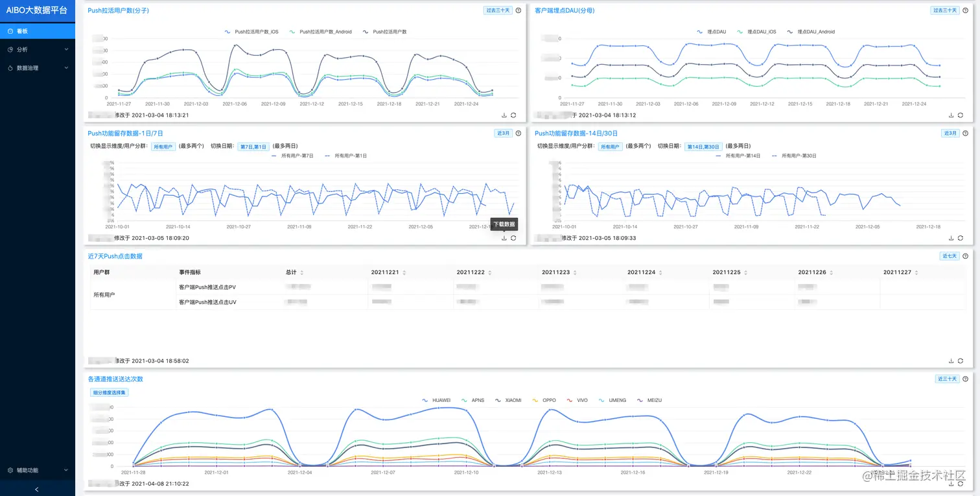Open 所有用户 selector in 14日/30日 panel

pyautogui.click(x=610, y=147)
